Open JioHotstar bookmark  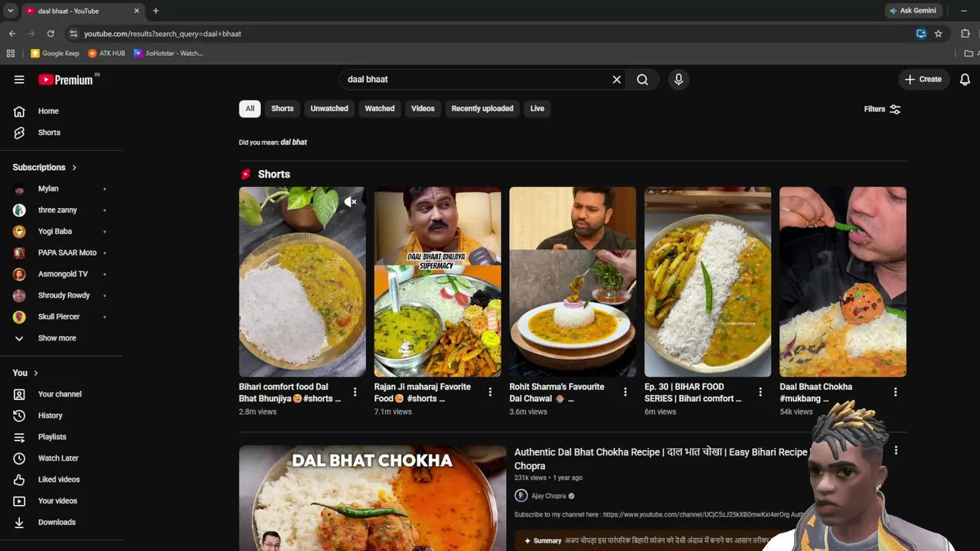point(168,54)
